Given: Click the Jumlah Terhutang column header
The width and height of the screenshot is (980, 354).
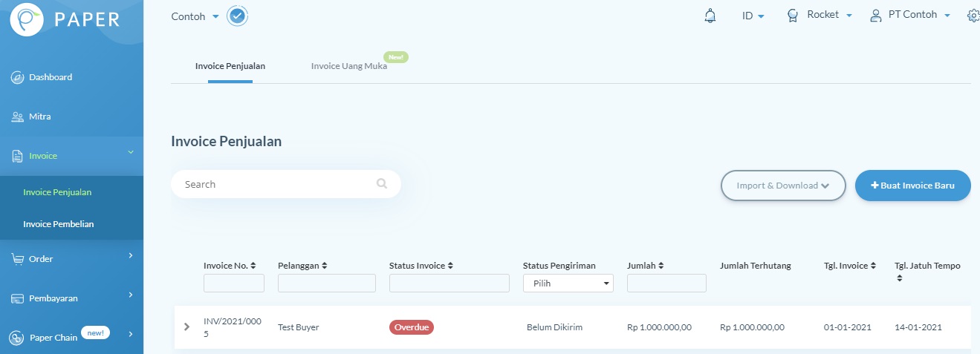Looking at the screenshot, I should coord(756,266).
